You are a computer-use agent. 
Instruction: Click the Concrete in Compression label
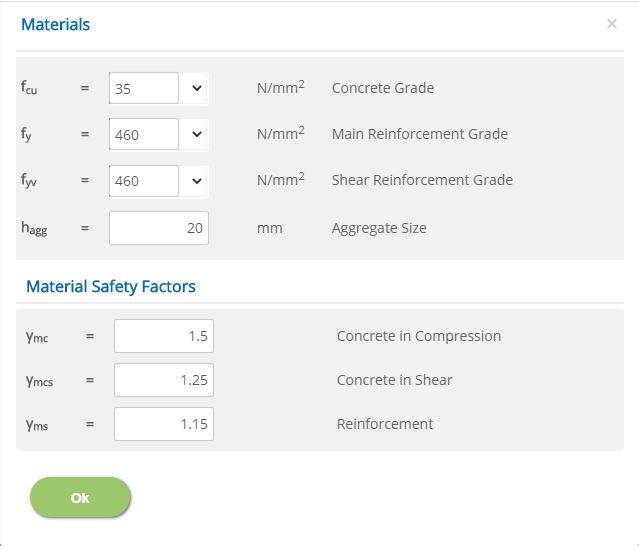(x=419, y=336)
